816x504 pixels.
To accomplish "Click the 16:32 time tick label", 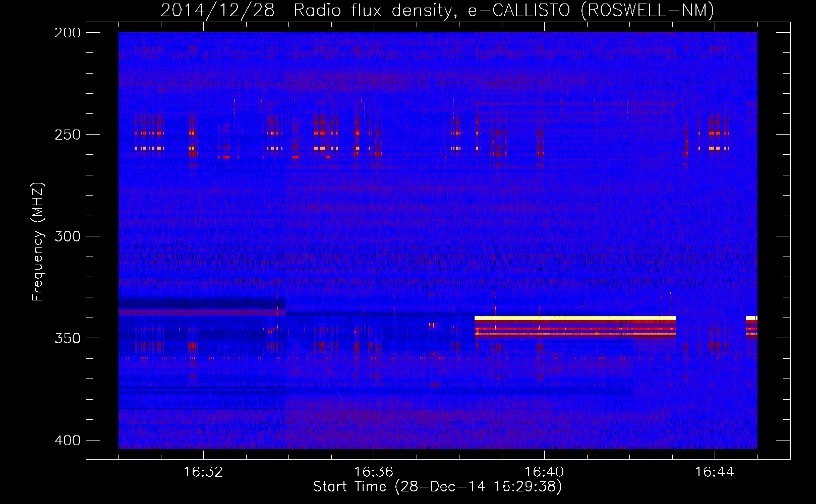I will pyautogui.click(x=203, y=472).
